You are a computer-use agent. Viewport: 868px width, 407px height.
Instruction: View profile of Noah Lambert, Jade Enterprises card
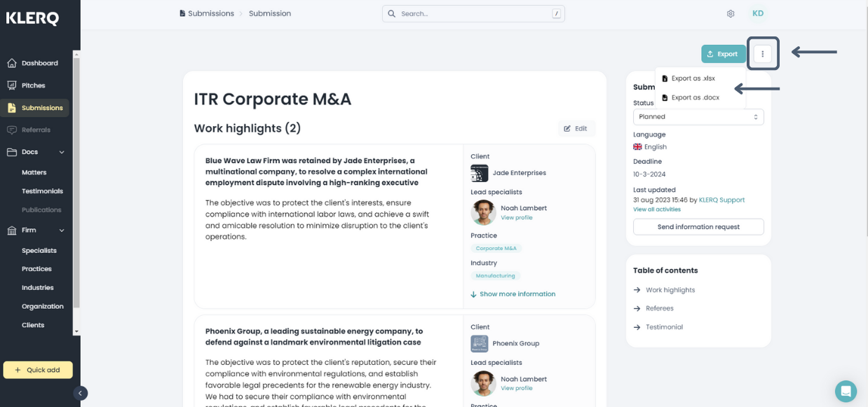click(x=517, y=218)
